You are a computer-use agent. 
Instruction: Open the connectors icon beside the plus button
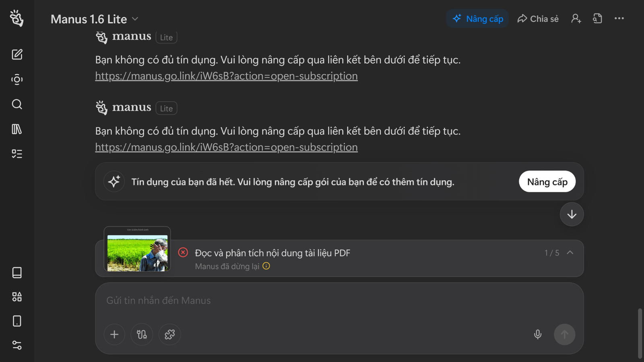142,334
